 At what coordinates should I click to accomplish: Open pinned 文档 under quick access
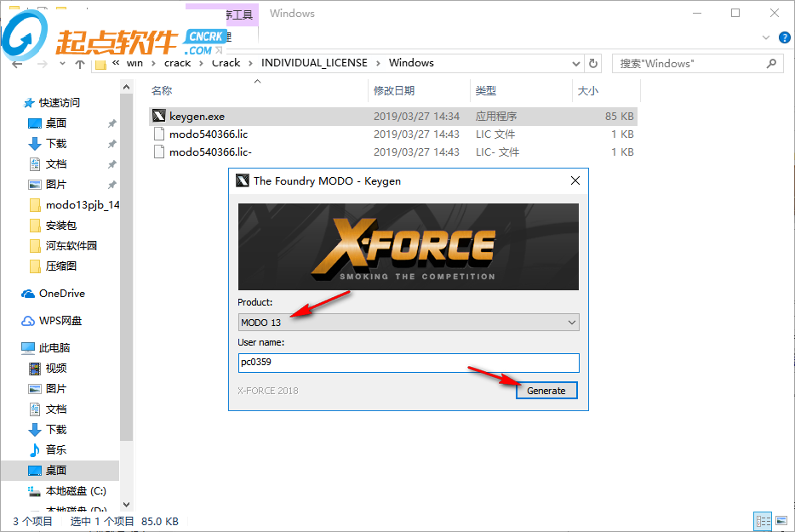(56, 163)
